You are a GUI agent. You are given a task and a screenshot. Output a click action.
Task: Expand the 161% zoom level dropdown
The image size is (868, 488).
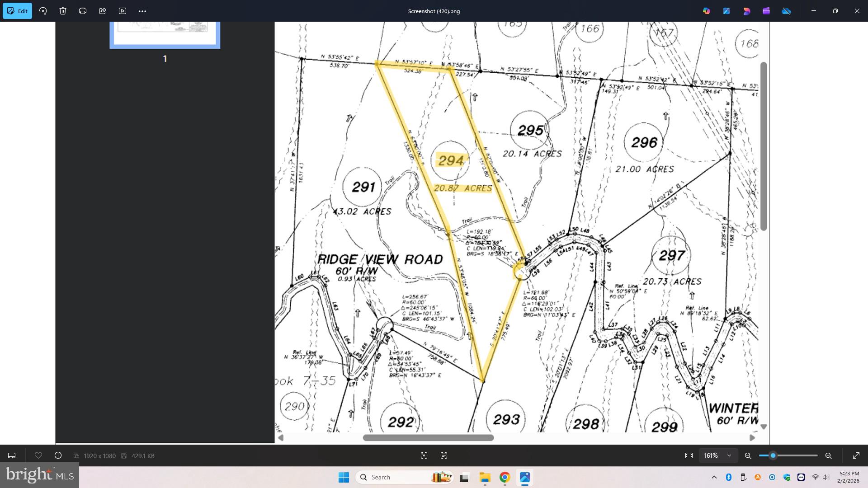point(718,455)
